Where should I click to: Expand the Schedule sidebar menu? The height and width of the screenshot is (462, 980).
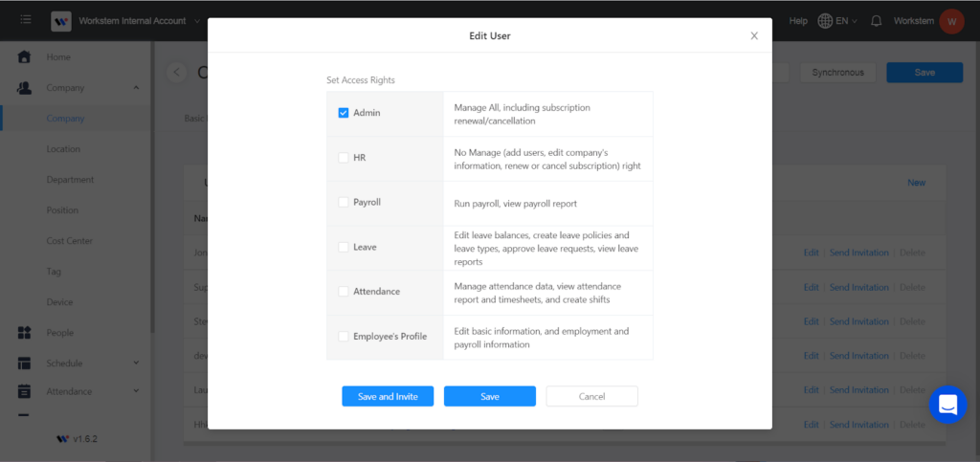point(136,363)
